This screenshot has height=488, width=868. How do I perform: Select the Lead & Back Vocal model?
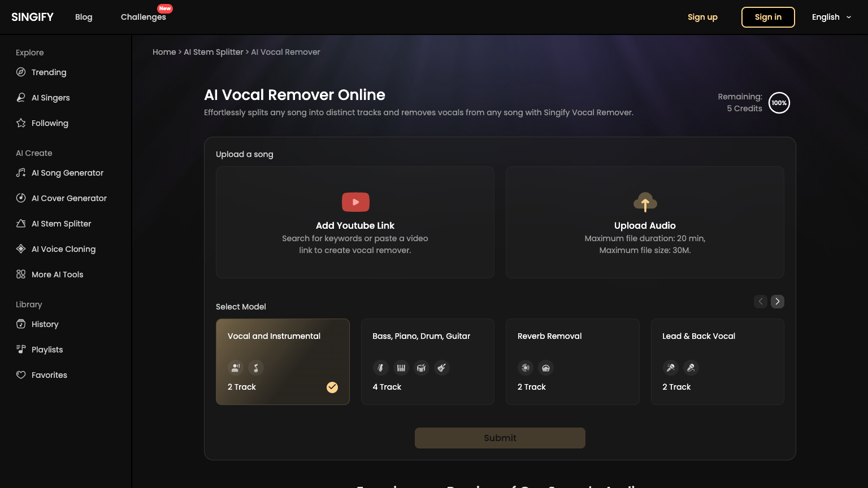point(717,361)
